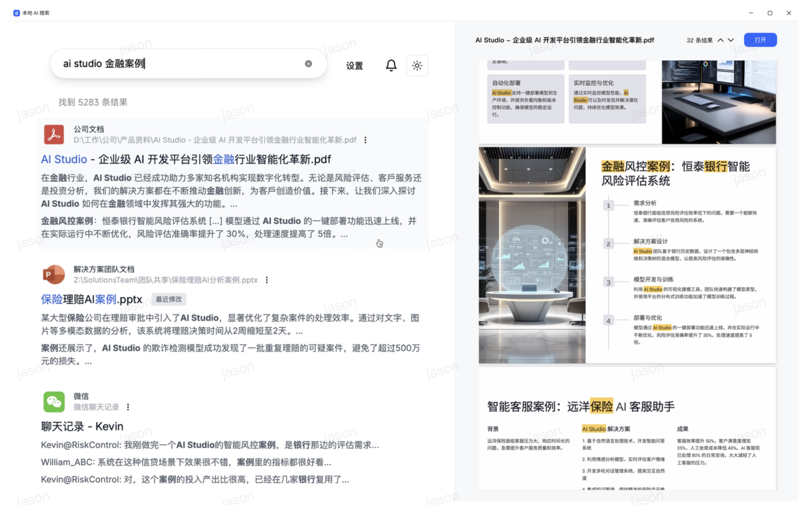The width and height of the screenshot is (812, 505).
Task: Click the search input field
Action: click(188, 64)
